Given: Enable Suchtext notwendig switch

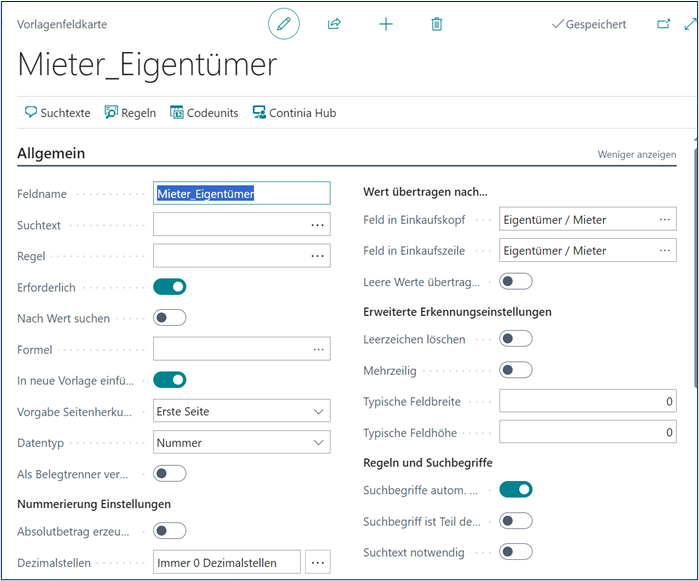Looking at the screenshot, I should click(x=516, y=552).
